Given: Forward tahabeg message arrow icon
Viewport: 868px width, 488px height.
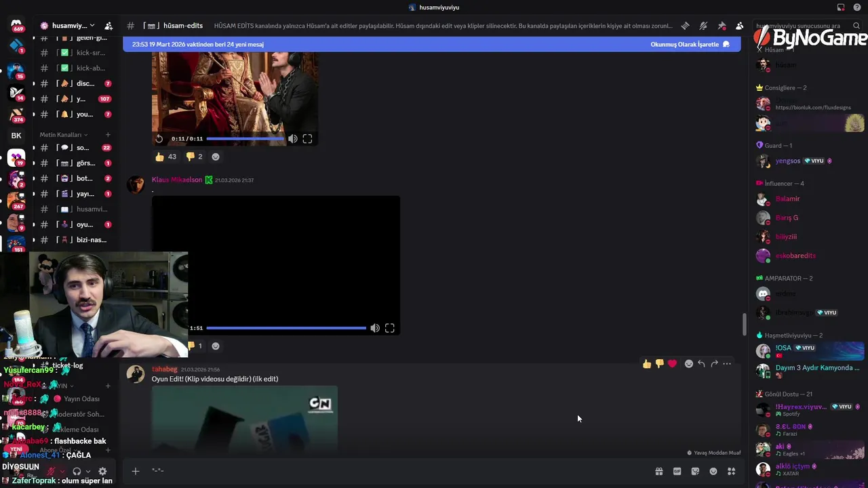Looking at the screenshot, I should (714, 364).
